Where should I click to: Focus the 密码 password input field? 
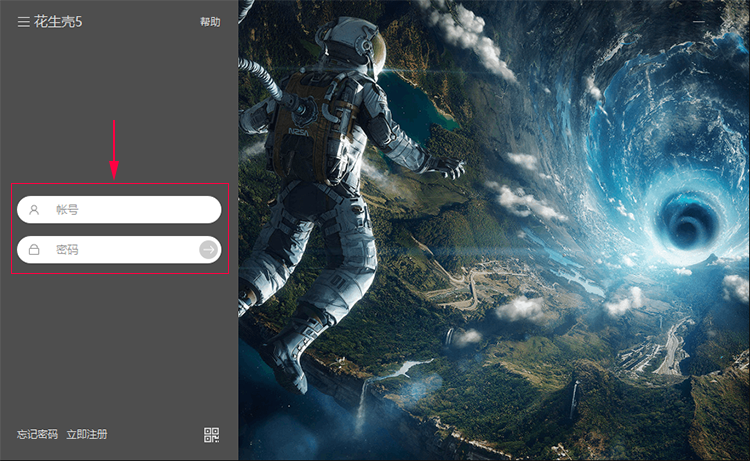click(119, 250)
